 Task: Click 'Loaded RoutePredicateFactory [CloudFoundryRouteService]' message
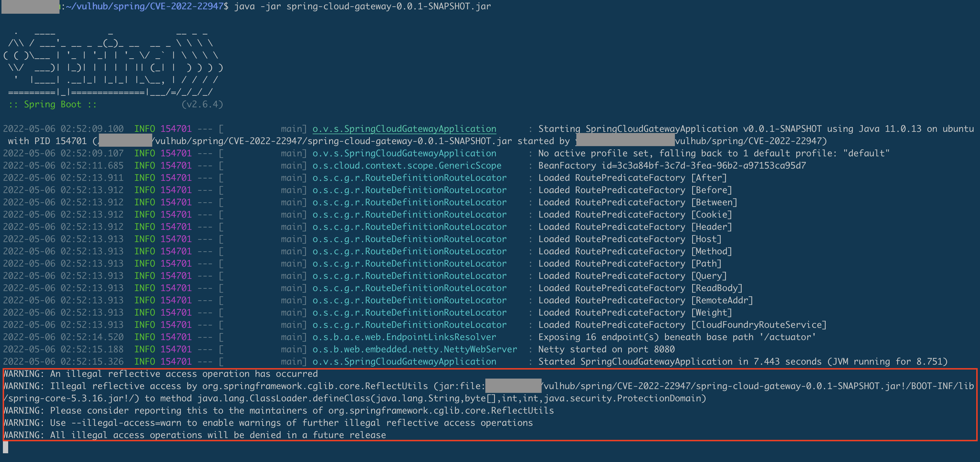click(x=682, y=325)
